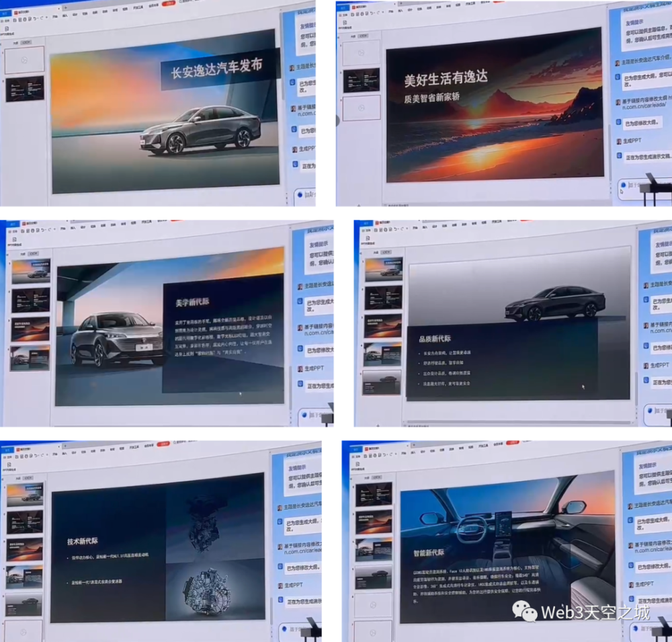Click PPT生成 document icon in 智能新代际 window

coord(358,464)
